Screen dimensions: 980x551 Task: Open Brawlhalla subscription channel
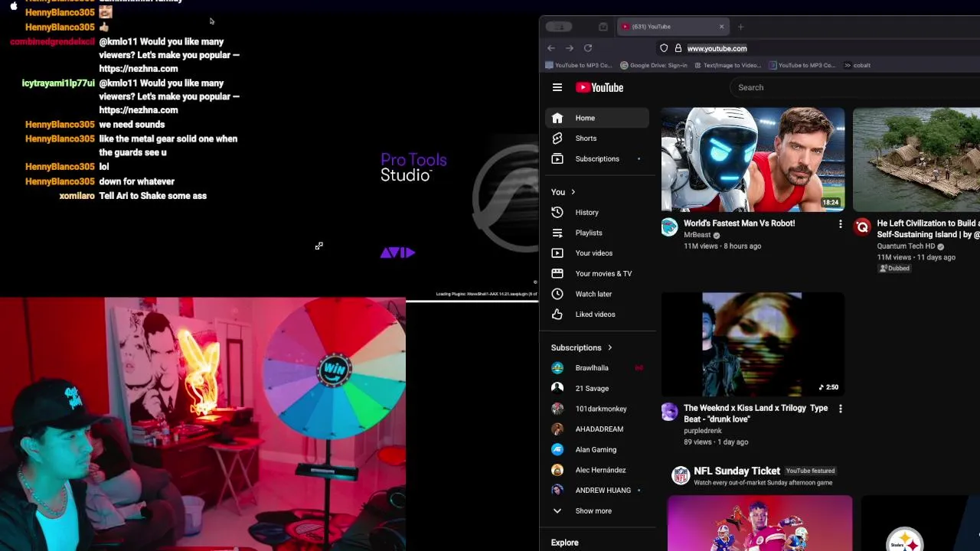pyautogui.click(x=597, y=368)
